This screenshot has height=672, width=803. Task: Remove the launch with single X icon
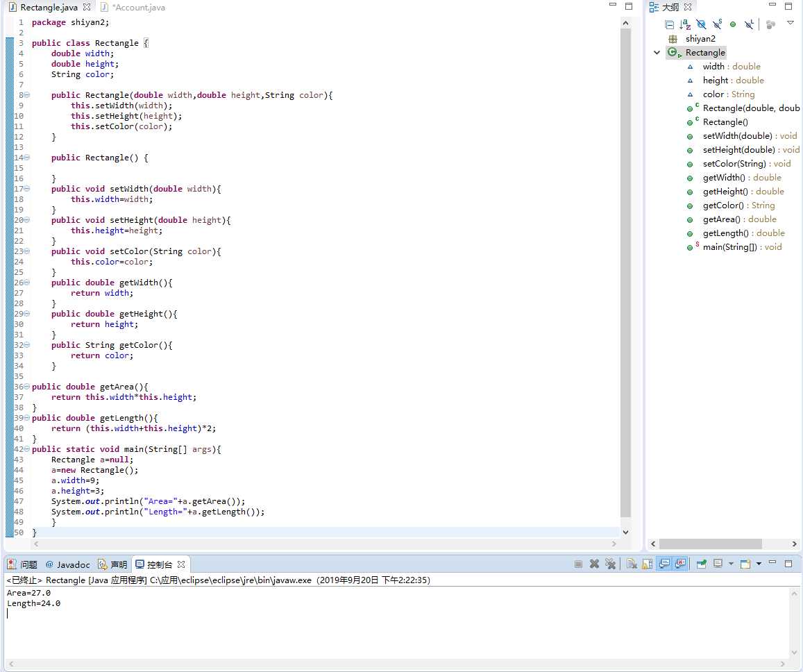click(x=594, y=564)
